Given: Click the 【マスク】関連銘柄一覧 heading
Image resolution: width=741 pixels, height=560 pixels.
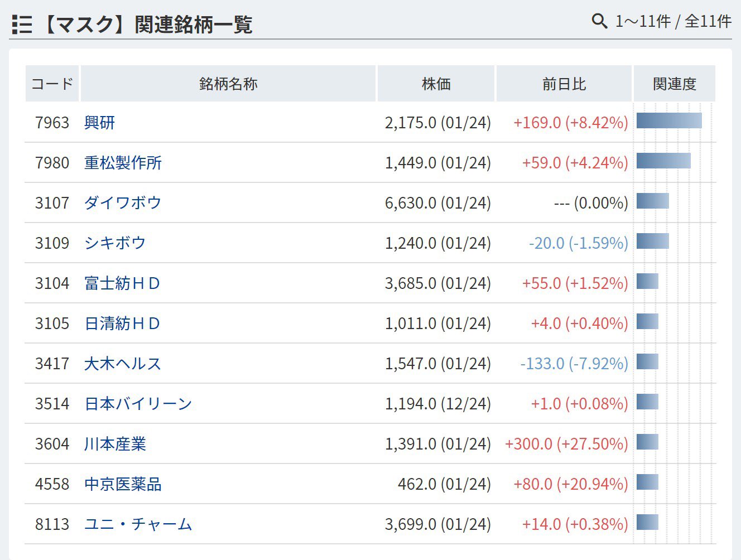Looking at the screenshot, I should (x=147, y=25).
